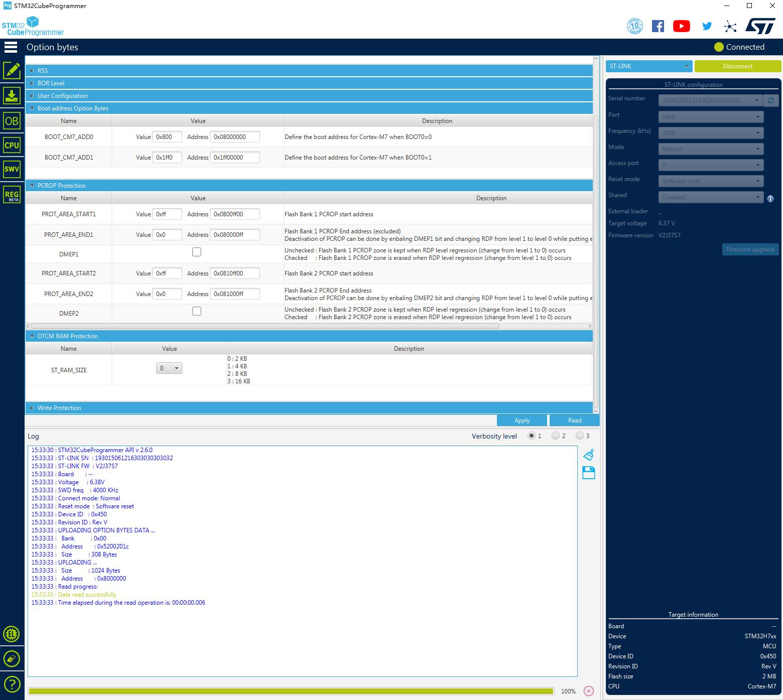
Task: Collapse the Boot address Option Bytes section
Action: tap(309, 108)
